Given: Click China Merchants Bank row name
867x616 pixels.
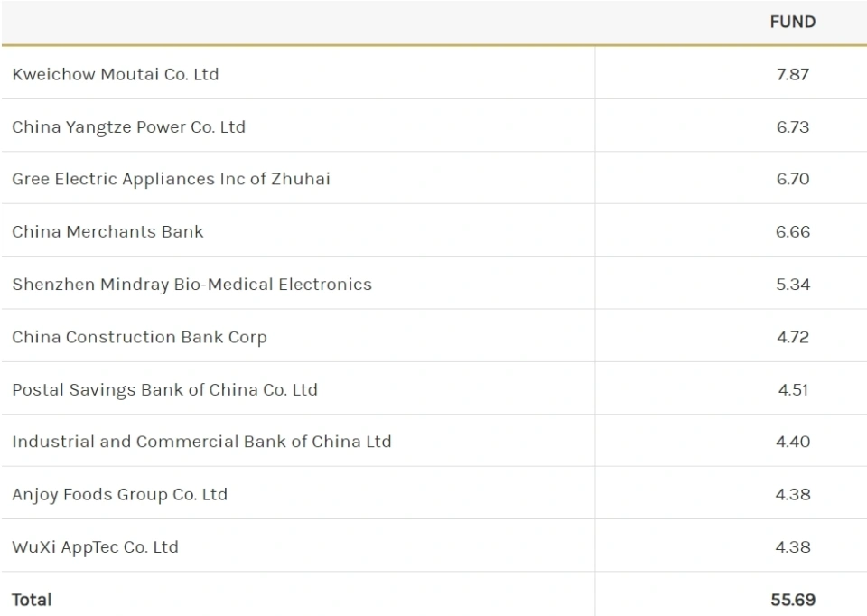Looking at the screenshot, I should click(108, 231).
